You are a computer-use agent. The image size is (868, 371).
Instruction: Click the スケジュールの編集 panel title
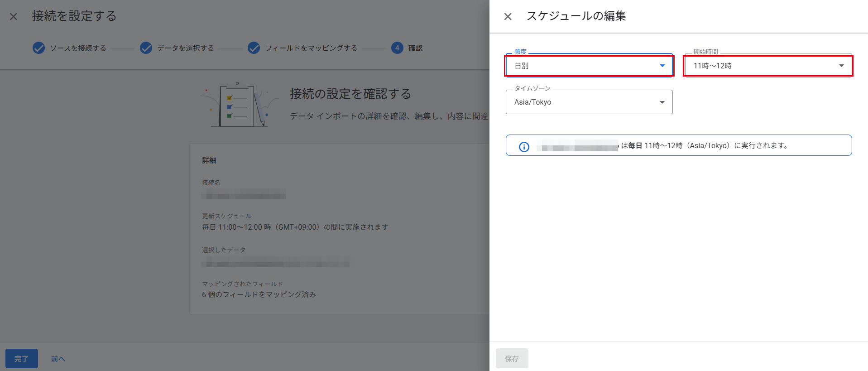coord(576,16)
